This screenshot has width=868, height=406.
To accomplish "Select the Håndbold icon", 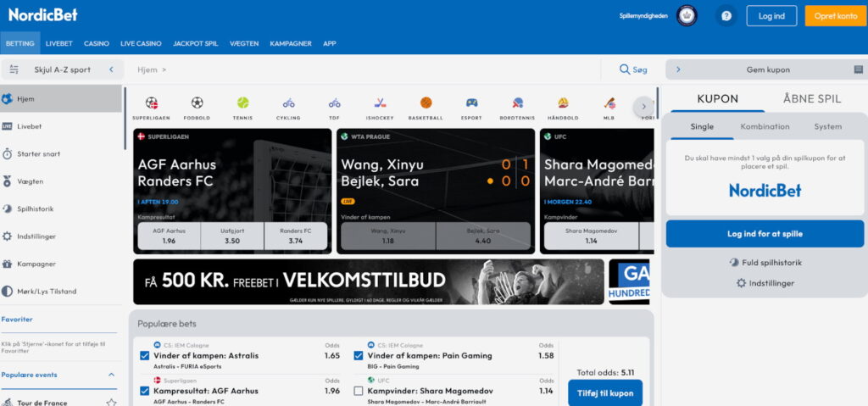I will pos(563,103).
